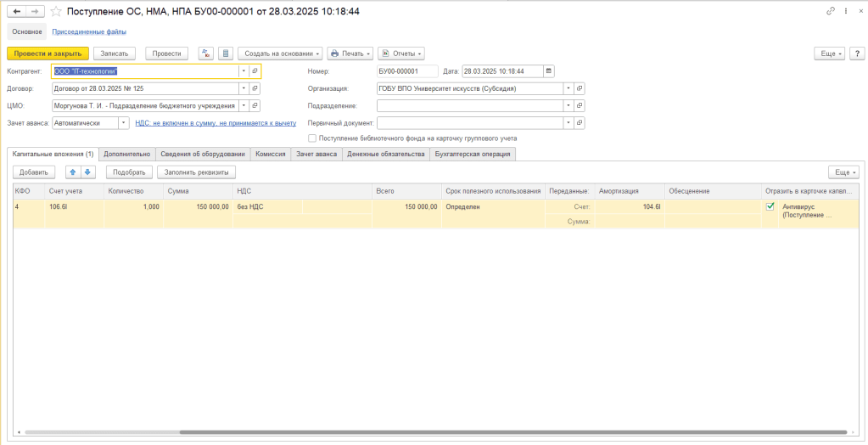Viewport: 868px width, 445px height.
Task: Open Зачет аванса dropdown list
Action: tap(126, 122)
